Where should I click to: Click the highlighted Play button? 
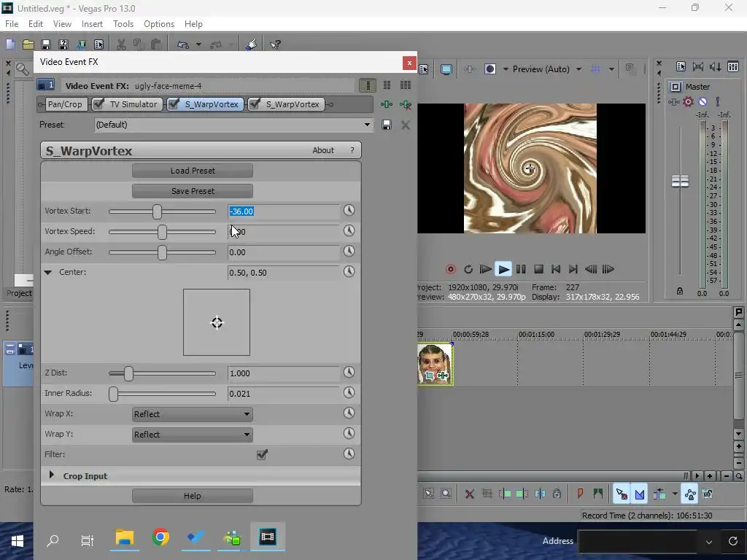503,269
